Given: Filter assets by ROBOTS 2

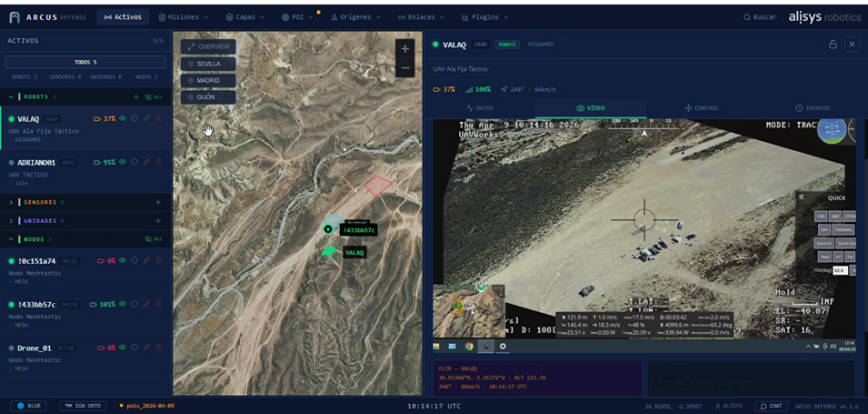Looking at the screenshot, I should pyautogui.click(x=25, y=77).
